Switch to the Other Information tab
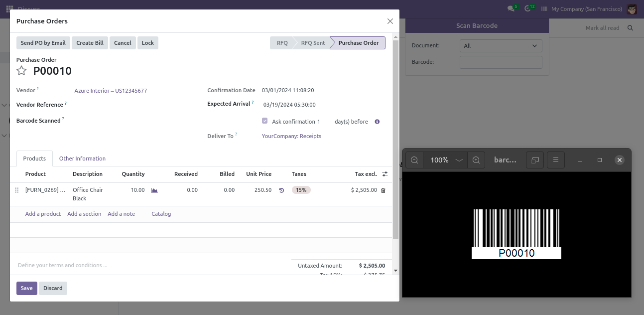644x315 pixels. tap(82, 158)
